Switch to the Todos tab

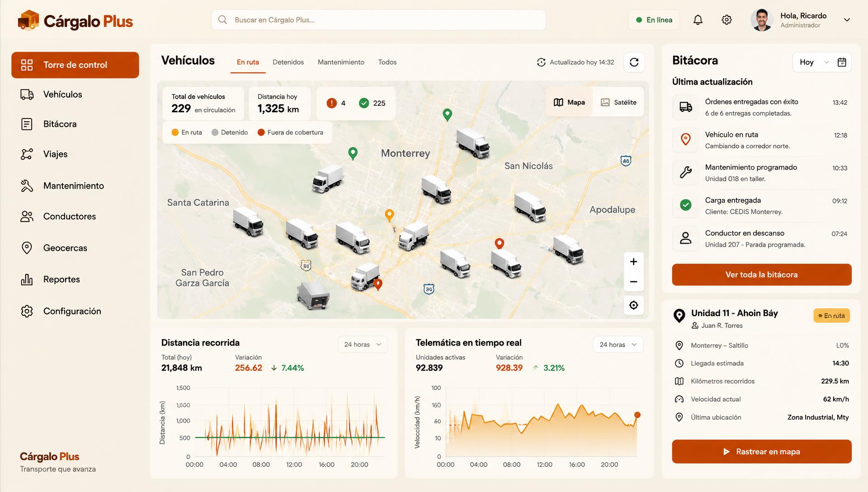coord(387,62)
